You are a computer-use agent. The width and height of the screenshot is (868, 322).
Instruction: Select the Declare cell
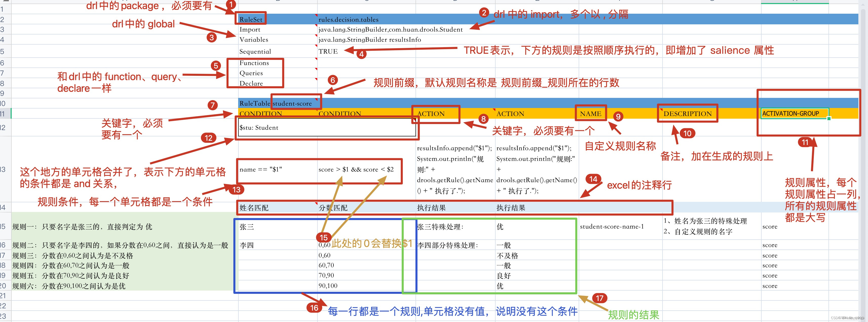pos(278,83)
